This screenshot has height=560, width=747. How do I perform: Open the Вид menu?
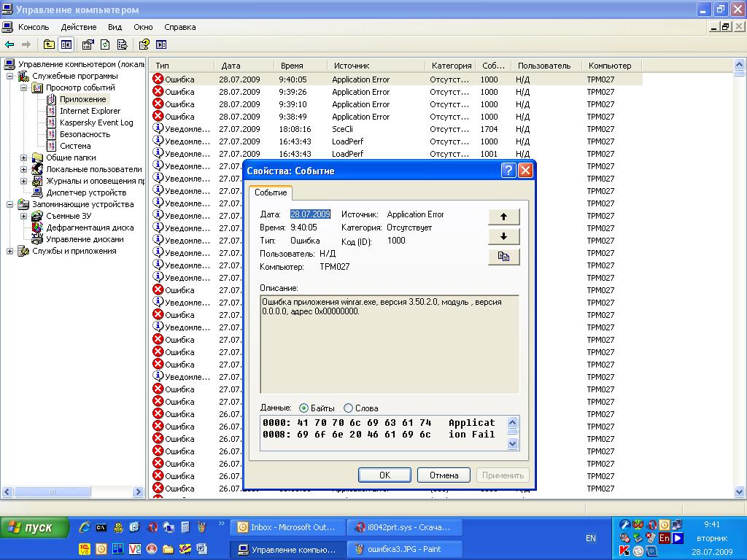115,27
